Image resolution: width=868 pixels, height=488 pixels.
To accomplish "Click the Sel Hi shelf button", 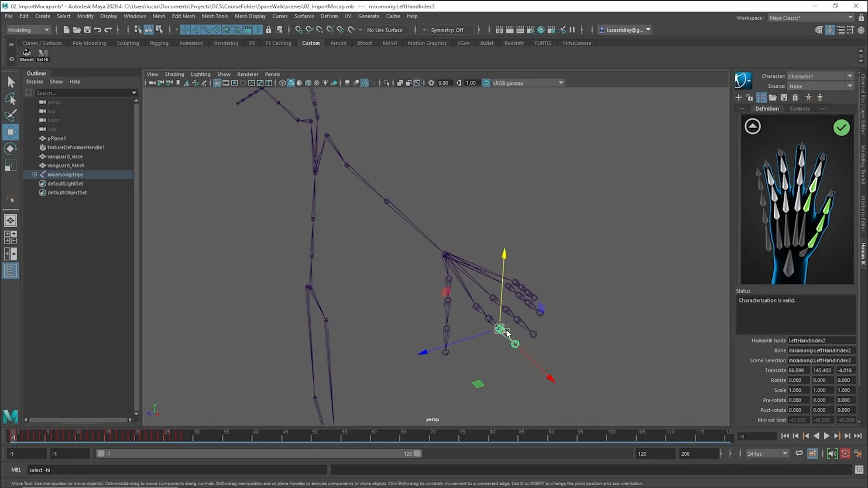I will click(42, 55).
